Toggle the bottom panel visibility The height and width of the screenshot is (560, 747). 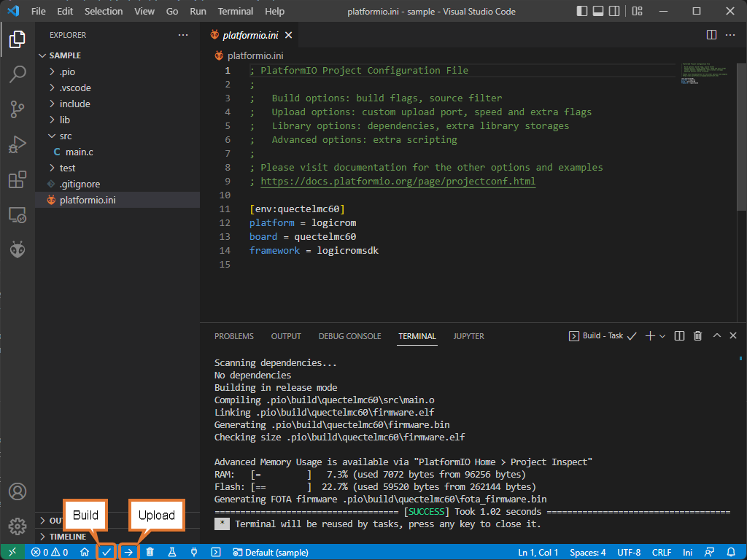598,11
